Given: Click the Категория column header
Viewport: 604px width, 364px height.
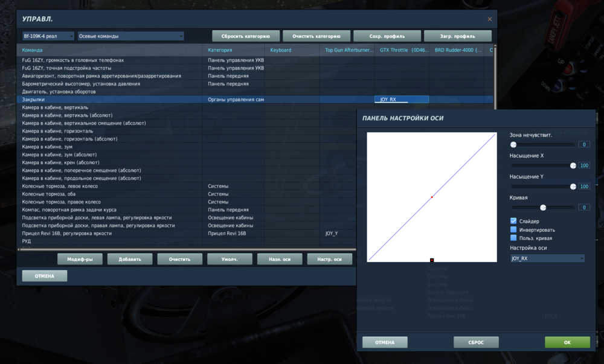Looking at the screenshot, I should 234,50.
